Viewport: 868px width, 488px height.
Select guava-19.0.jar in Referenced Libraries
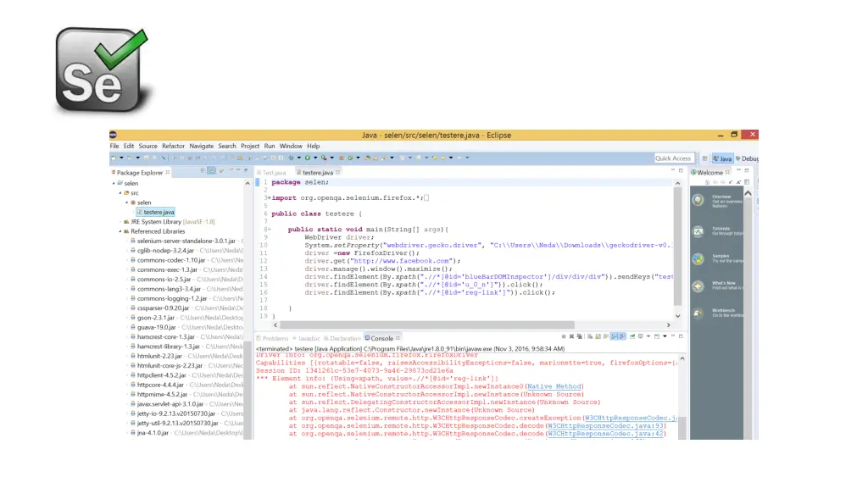click(x=157, y=327)
